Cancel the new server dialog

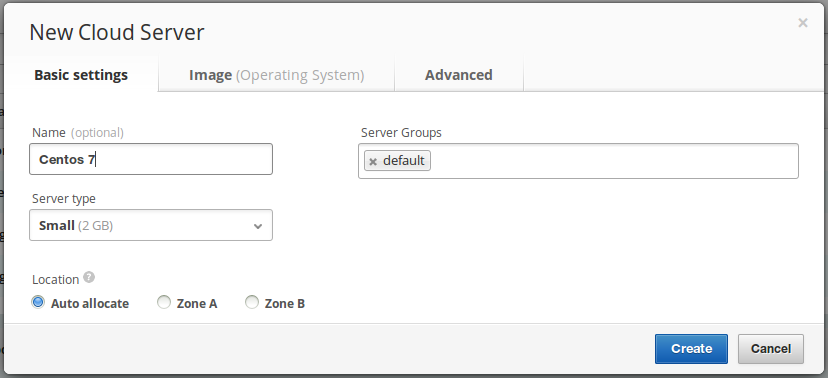[771, 349]
